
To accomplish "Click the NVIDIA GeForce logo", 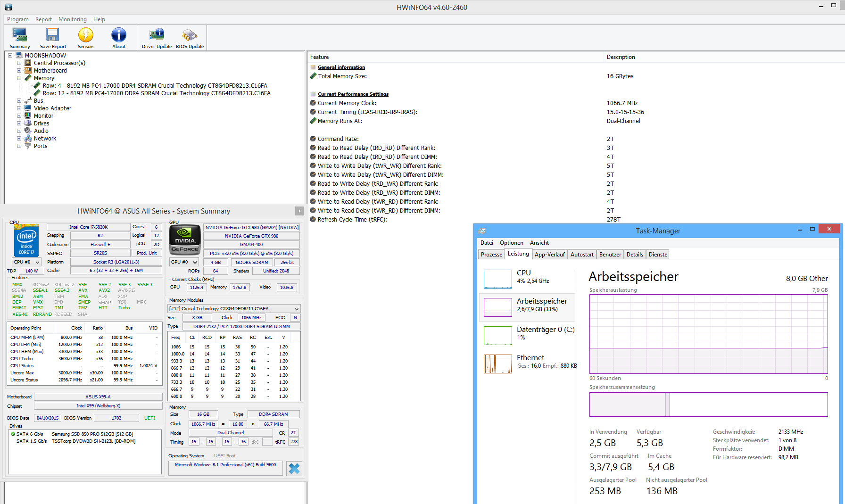I will tap(185, 240).
